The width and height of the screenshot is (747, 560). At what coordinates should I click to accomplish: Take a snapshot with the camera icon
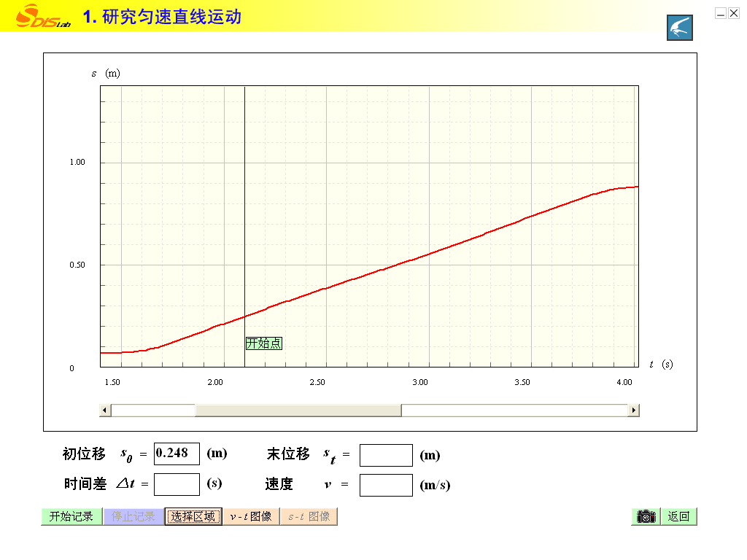coord(646,516)
